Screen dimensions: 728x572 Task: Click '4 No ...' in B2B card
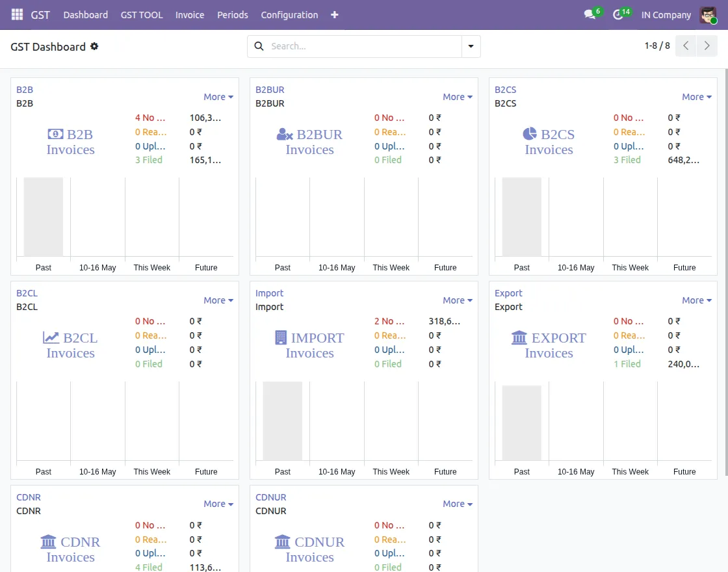(x=150, y=118)
